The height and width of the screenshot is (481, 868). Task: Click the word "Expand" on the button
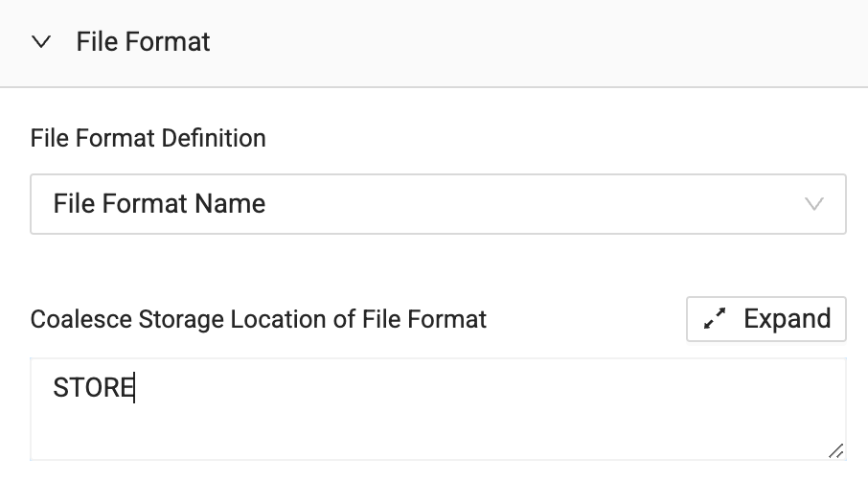tap(787, 319)
